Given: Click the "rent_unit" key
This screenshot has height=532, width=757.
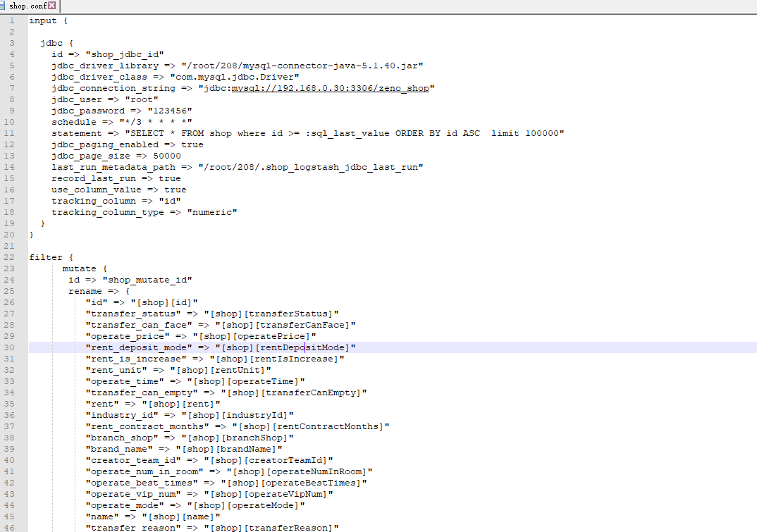Looking at the screenshot, I should 116,370.
